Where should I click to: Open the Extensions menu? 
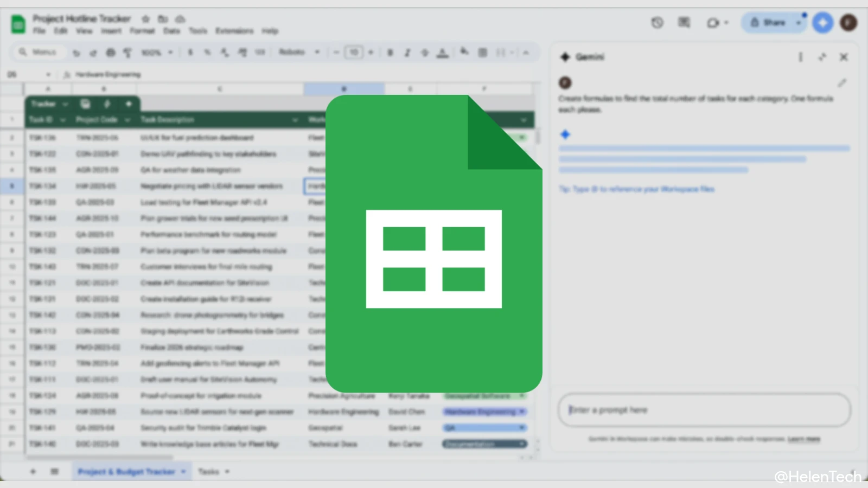coord(234,31)
